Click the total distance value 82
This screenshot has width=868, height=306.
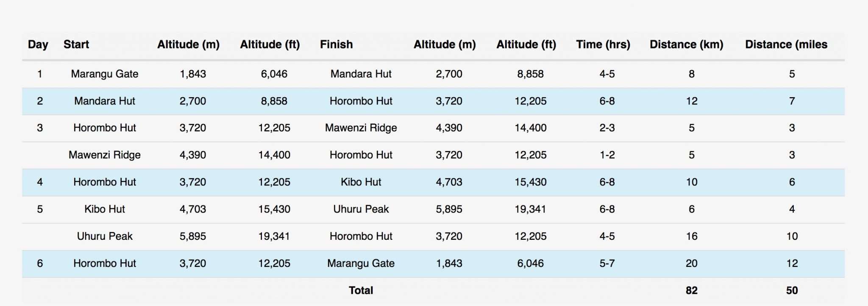(691, 290)
